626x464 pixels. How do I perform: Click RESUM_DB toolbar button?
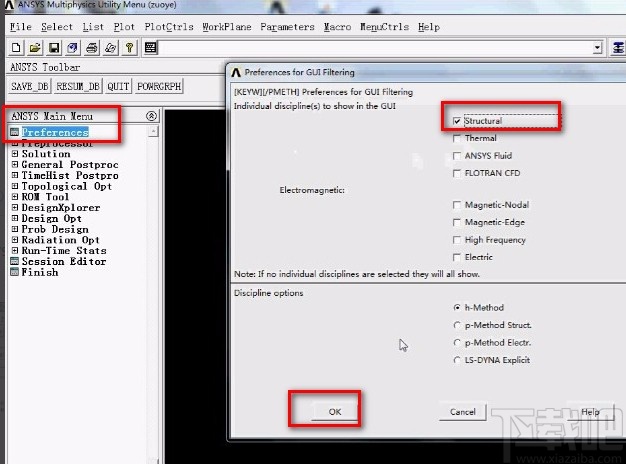pyautogui.click(x=78, y=86)
